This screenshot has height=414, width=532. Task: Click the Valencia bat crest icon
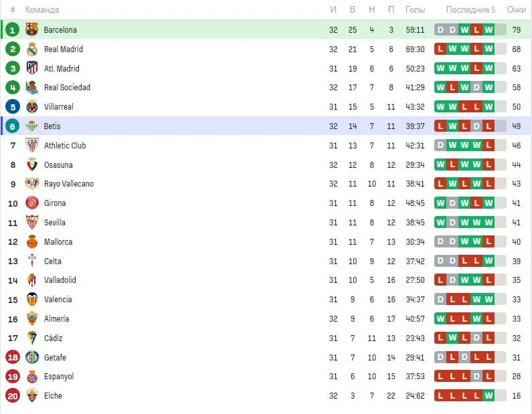pyautogui.click(x=32, y=300)
